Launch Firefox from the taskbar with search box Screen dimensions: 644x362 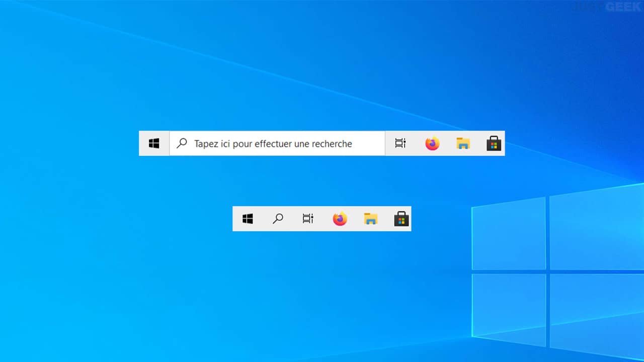432,144
